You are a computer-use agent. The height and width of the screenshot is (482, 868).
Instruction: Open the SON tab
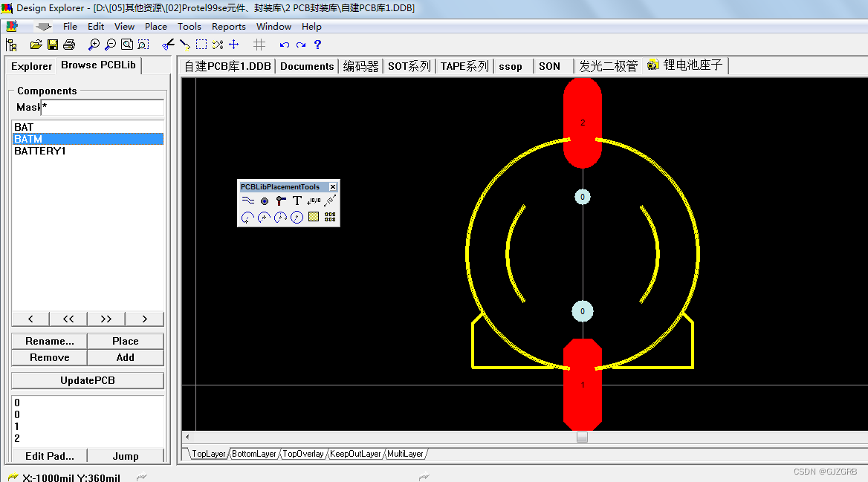point(550,66)
